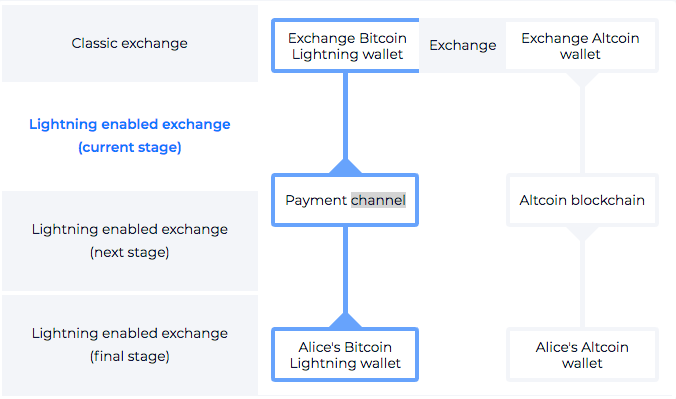Click blue arrow tip above Alice's Bitcoin wallet

345,321
